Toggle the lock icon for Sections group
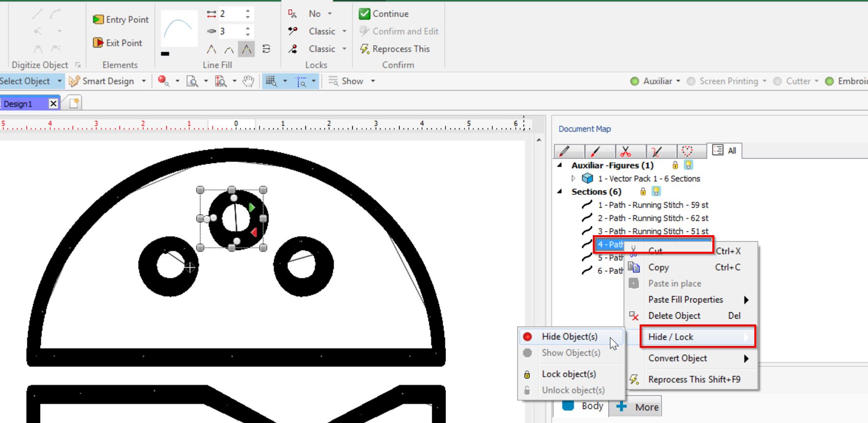 pyautogui.click(x=643, y=192)
